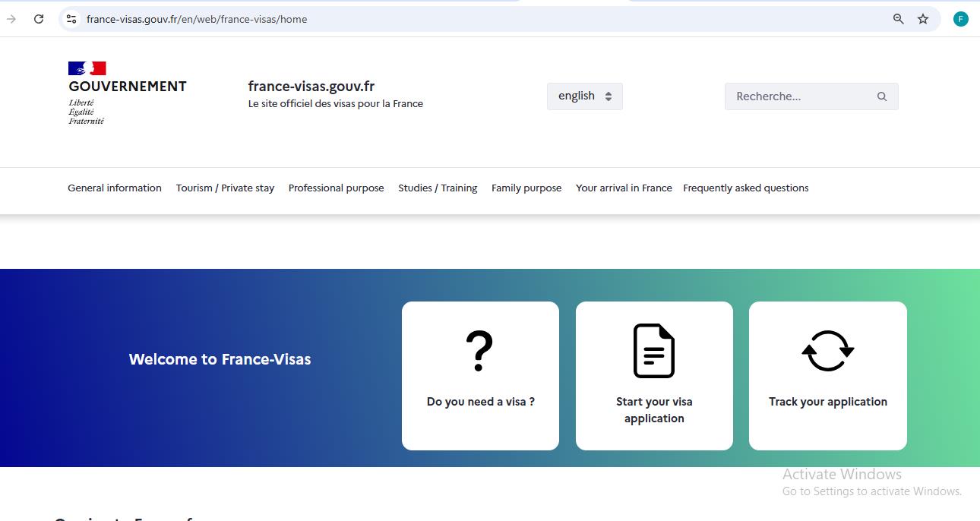The height and width of the screenshot is (521, 980).
Task: Click the French Gouvernement flag logo
Action: 87,67
